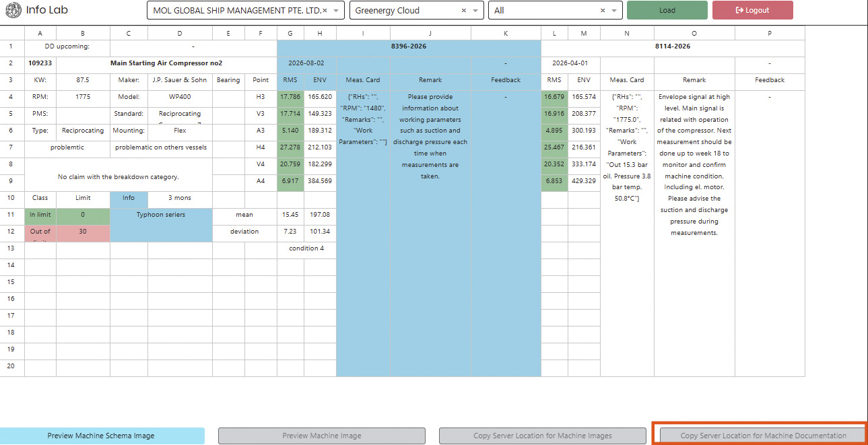The image size is (868, 445).
Task: Click the WP400 model cell
Action: point(180,97)
